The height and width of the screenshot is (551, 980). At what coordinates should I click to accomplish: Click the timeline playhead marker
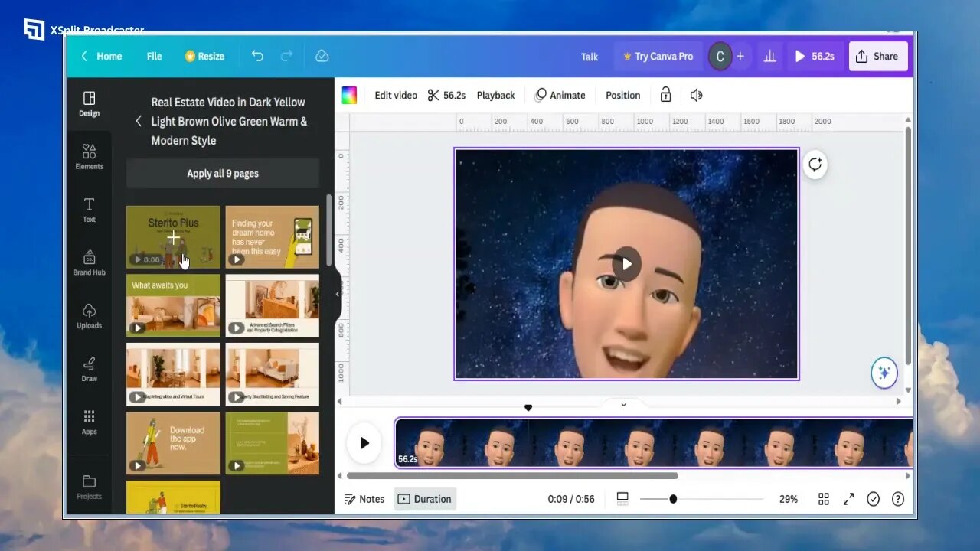click(528, 408)
